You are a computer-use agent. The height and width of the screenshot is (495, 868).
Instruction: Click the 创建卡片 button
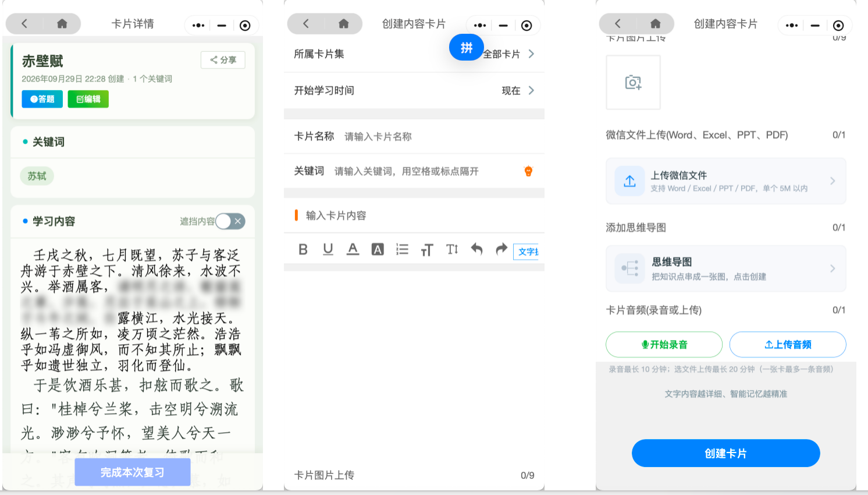tap(726, 453)
